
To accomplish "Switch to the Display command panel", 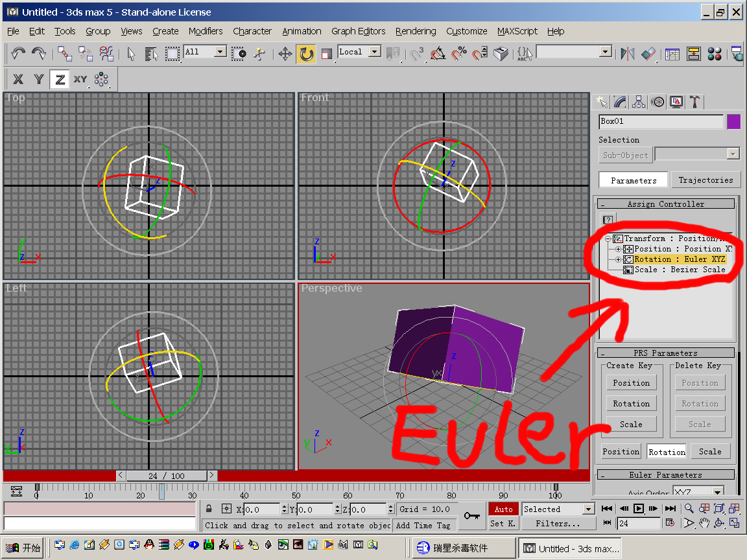I will click(x=676, y=101).
